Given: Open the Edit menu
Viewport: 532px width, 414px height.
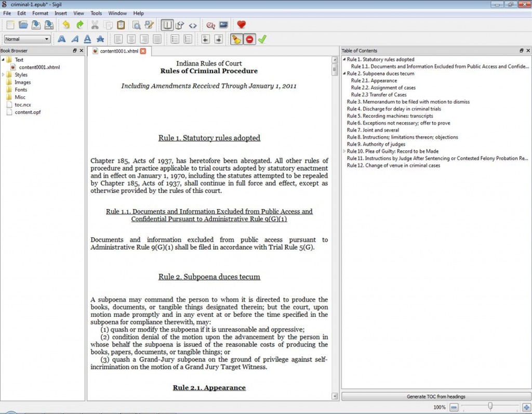Looking at the screenshot, I should (x=21, y=13).
